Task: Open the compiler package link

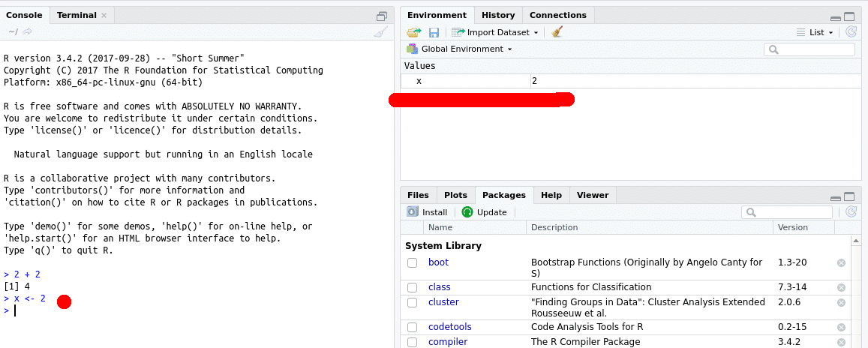Action: (x=447, y=342)
